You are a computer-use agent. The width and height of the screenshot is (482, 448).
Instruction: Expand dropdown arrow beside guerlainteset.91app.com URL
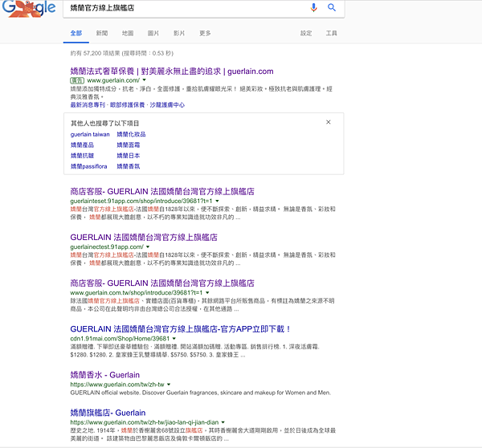pos(217,201)
